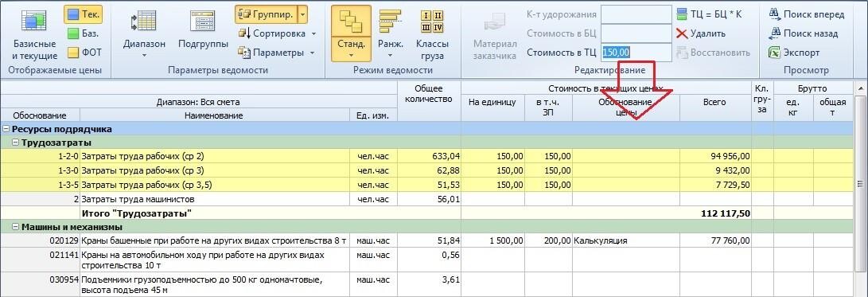Focus the К-т удорожания input field
This screenshot has width=868, height=297.
coord(636,14)
